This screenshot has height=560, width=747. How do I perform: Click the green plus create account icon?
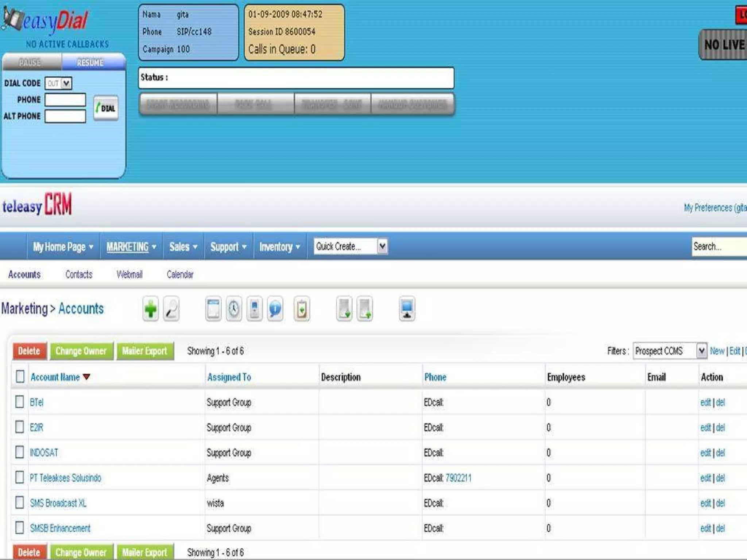click(x=150, y=309)
